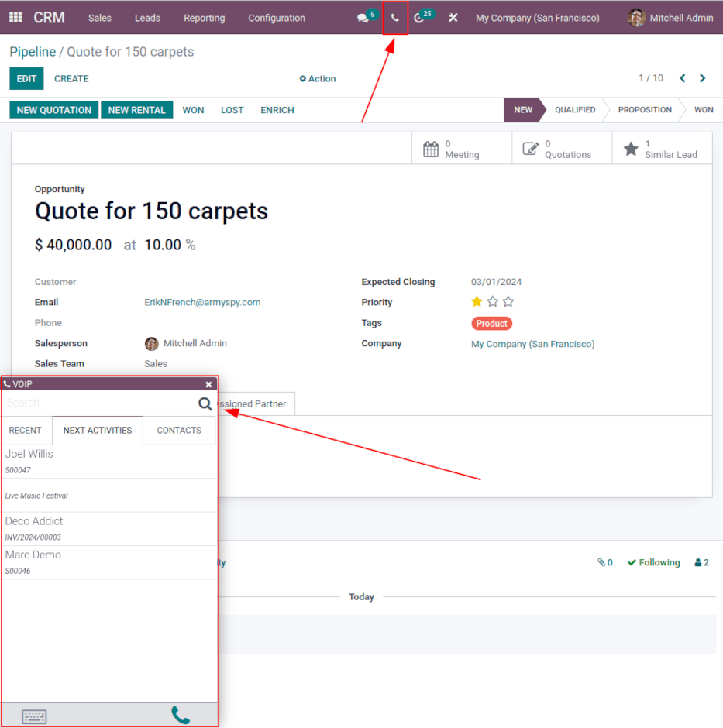Click the red Product tag

491,323
